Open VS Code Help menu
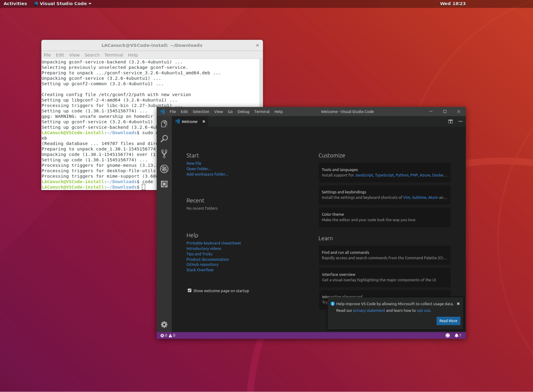Image resolution: width=533 pixels, height=392 pixels. [278, 111]
